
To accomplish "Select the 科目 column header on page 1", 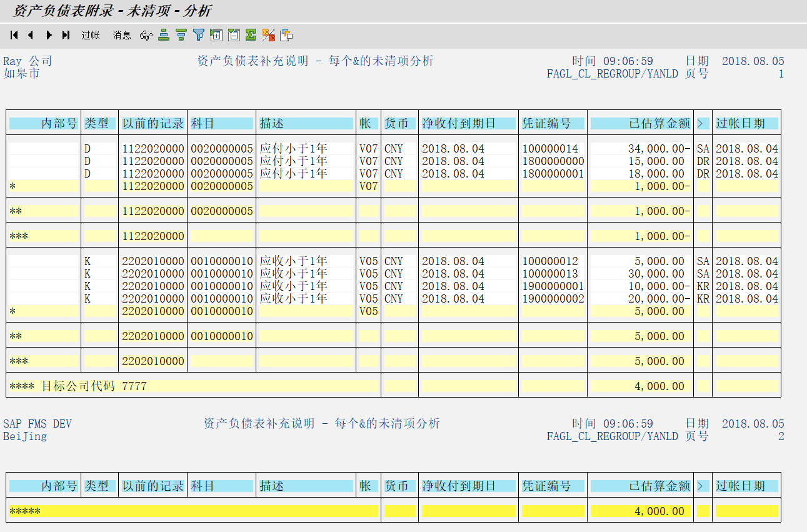I will pos(222,123).
